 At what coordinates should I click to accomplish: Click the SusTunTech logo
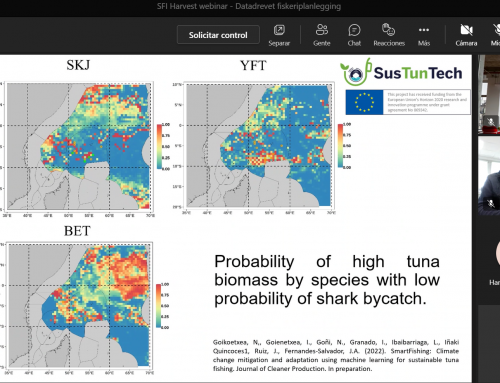(x=401, y=72)
